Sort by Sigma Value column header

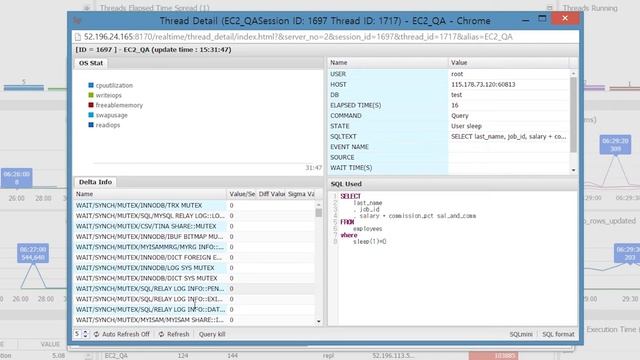click(300, 194)
